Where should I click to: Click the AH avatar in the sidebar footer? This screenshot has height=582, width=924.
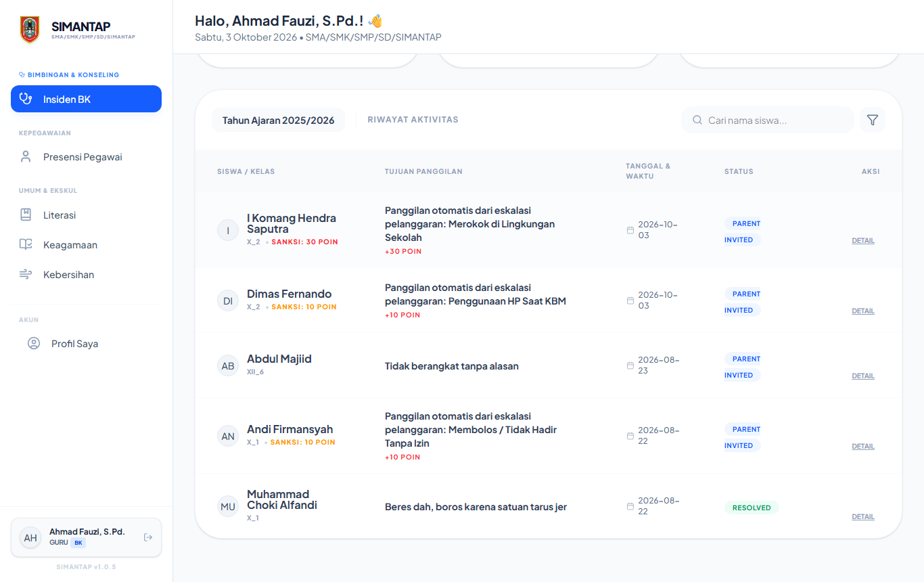point(30,538)
